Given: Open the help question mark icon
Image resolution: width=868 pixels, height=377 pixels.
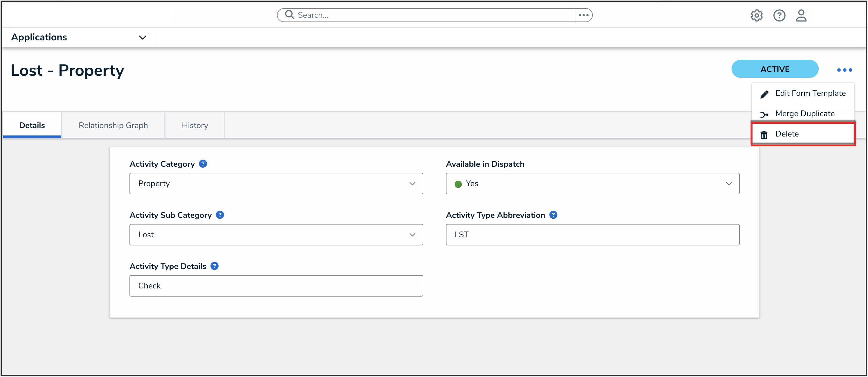Looking at the screenshot, I should click(779, 15).
